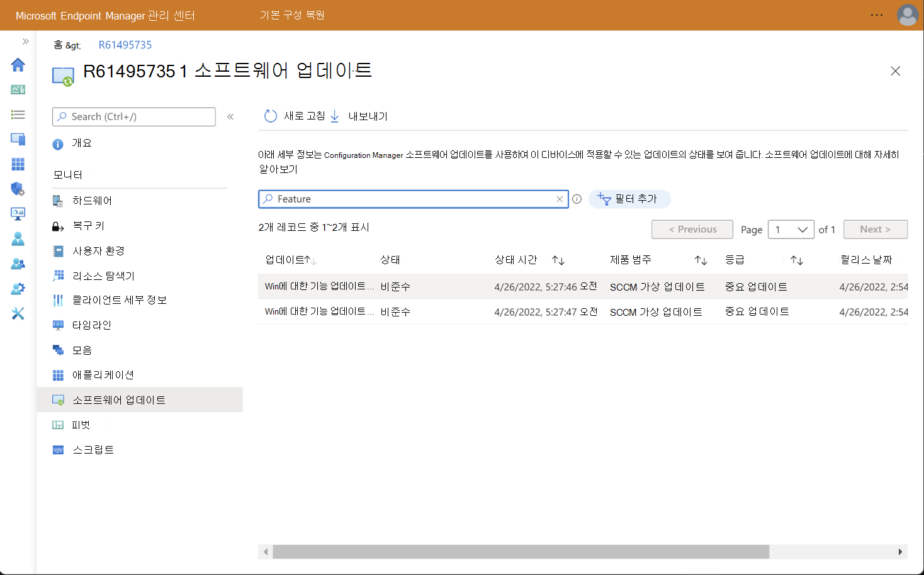Open Tenant administration gear-person icon

[x=18, y=289]
